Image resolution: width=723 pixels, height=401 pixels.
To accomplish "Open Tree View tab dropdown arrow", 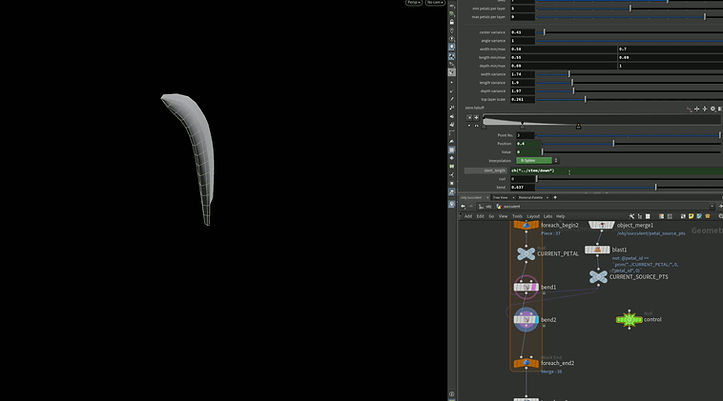I will pyautogui.click(x=513, y=197).
